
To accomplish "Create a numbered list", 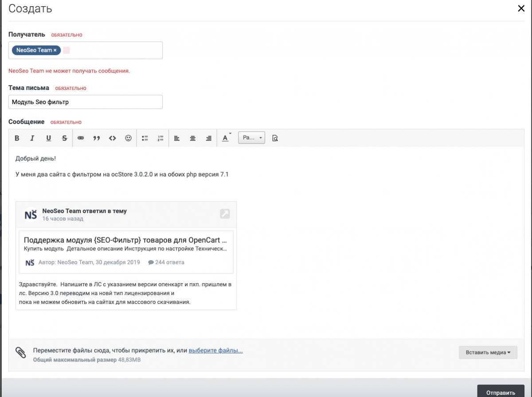I will point(160,138).
